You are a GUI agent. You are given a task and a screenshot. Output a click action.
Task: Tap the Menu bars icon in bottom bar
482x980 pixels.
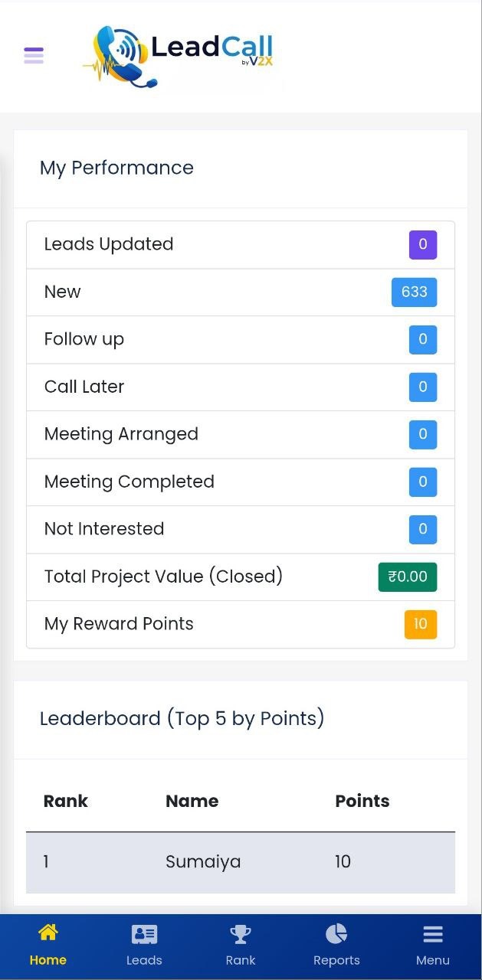[x=433, y=934]
